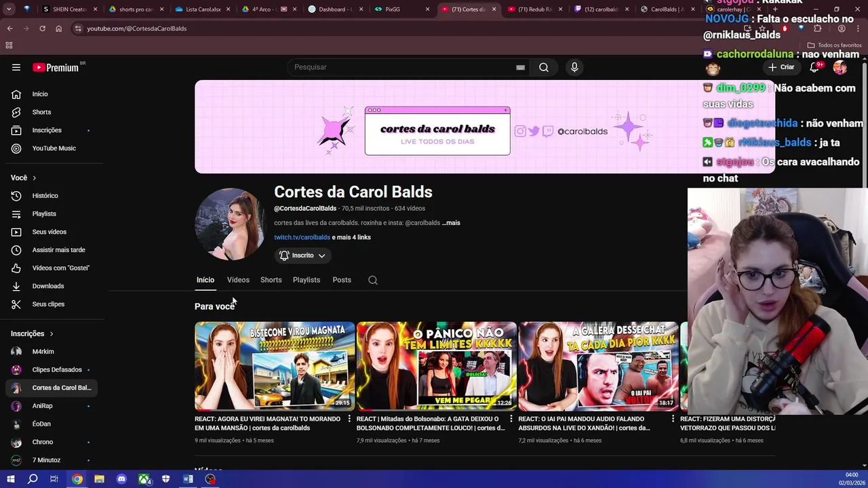Search within channel using magnifier icon

(x=373, y=280)
